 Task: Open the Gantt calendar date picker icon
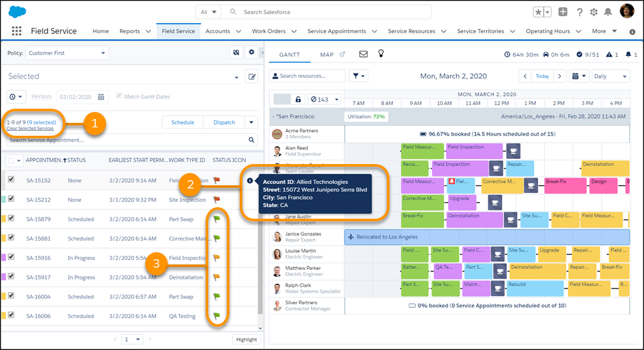(578, 76)
